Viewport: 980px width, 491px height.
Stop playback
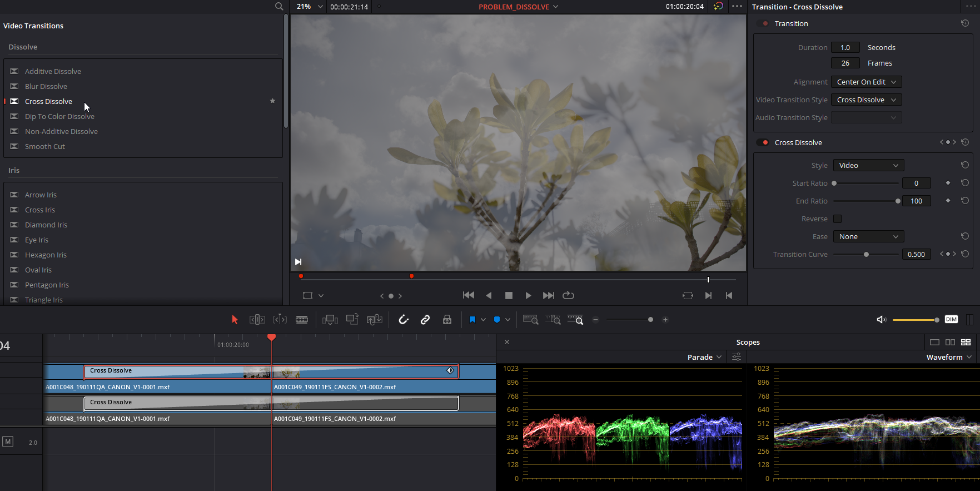(x=509, y=295)
